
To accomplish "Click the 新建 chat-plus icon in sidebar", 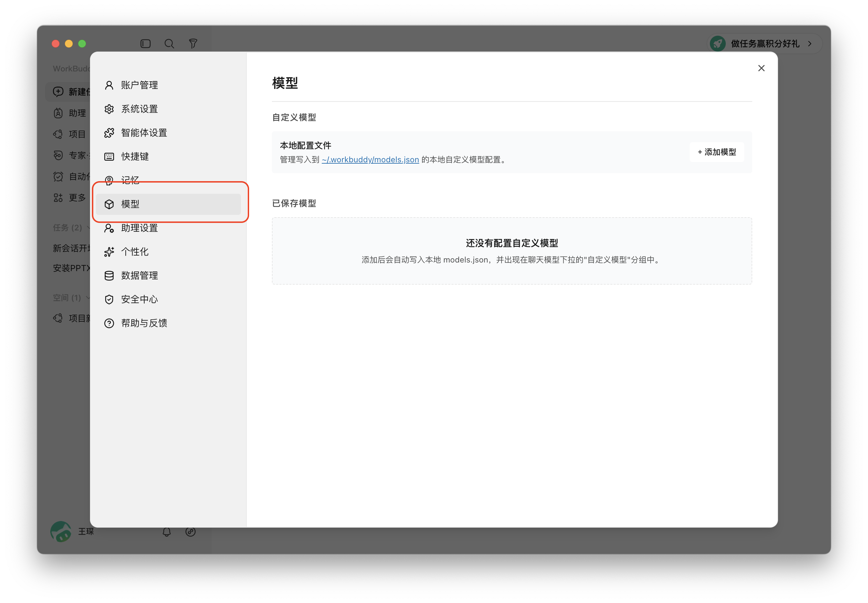I will click(58, 92).
